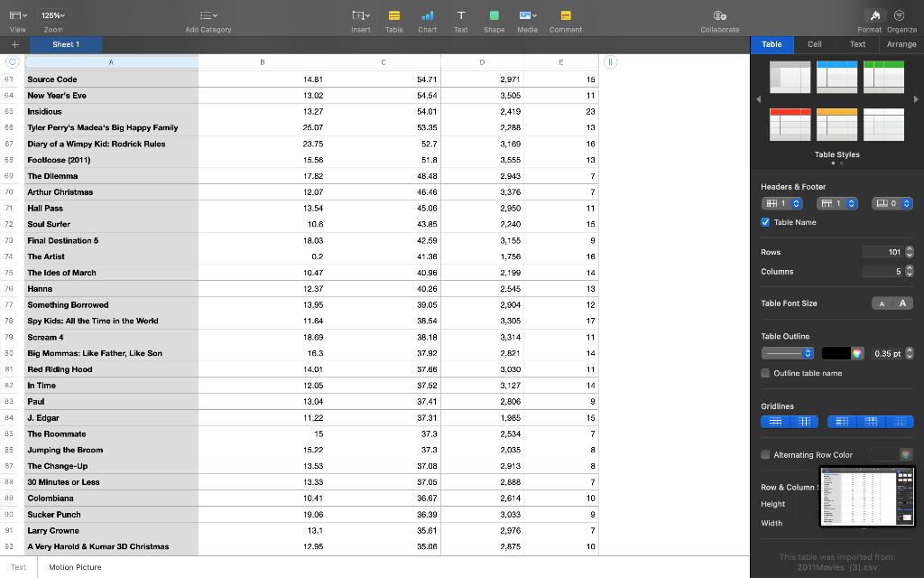Toggle header column gridlines
The image size is (924, 578).
tap(842, 422)
